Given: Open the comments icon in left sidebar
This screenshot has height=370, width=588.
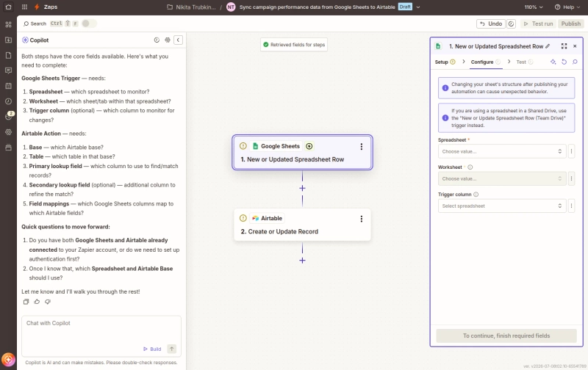Looking at the screenshot, I should 8,70.
